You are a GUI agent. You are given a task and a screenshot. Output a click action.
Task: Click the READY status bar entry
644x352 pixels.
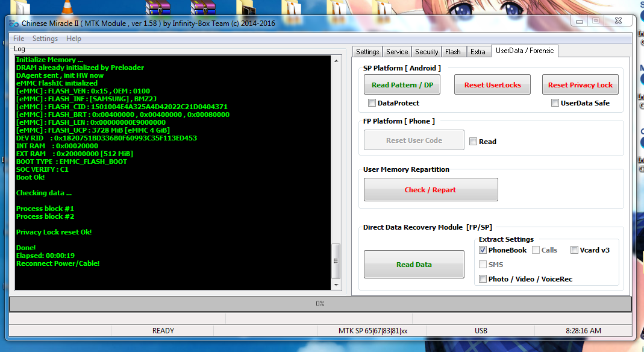tap(163, 331)
